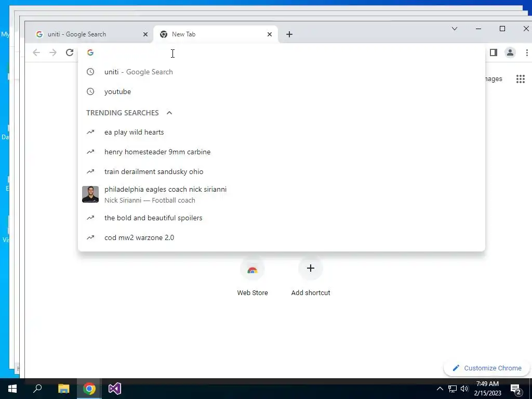This screenshot has height=399, width=532.
Task: Open Customize Chrome
Action: click(486, 368)
